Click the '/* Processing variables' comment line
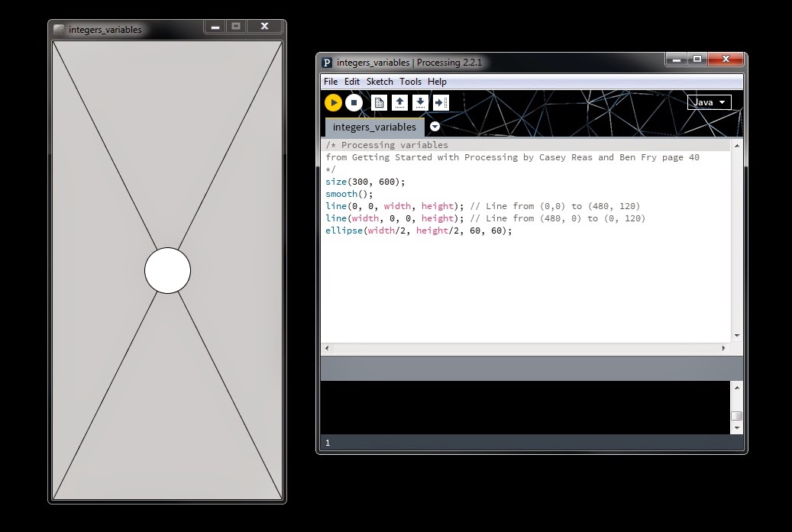This screenshot has height=532, width=792. [x=387, y=145]
